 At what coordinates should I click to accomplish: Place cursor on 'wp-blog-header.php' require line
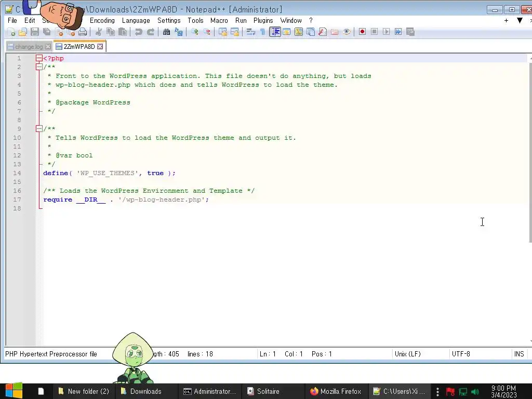pos(126,199)
